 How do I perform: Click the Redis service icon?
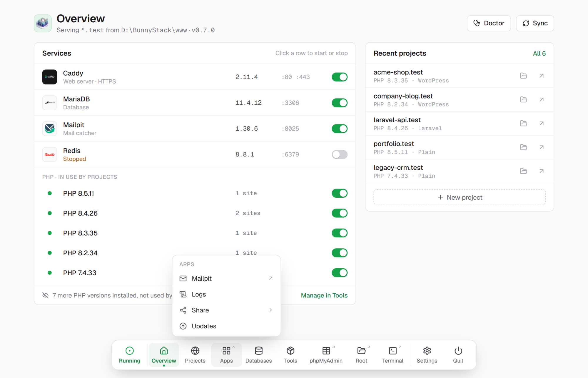(x=50, y=154)
